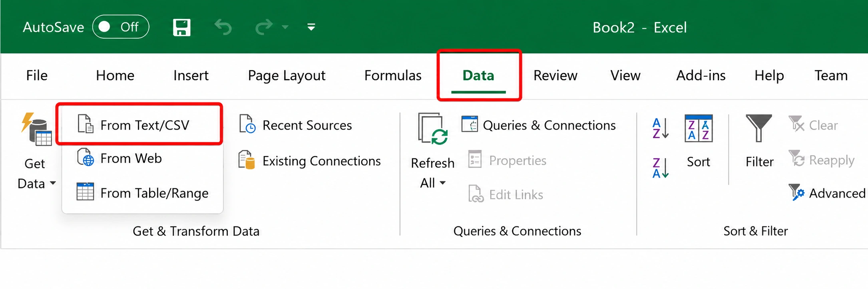The image size is (868, 289).
Task: Open the File tab
Action: click(x=37, y=75)
